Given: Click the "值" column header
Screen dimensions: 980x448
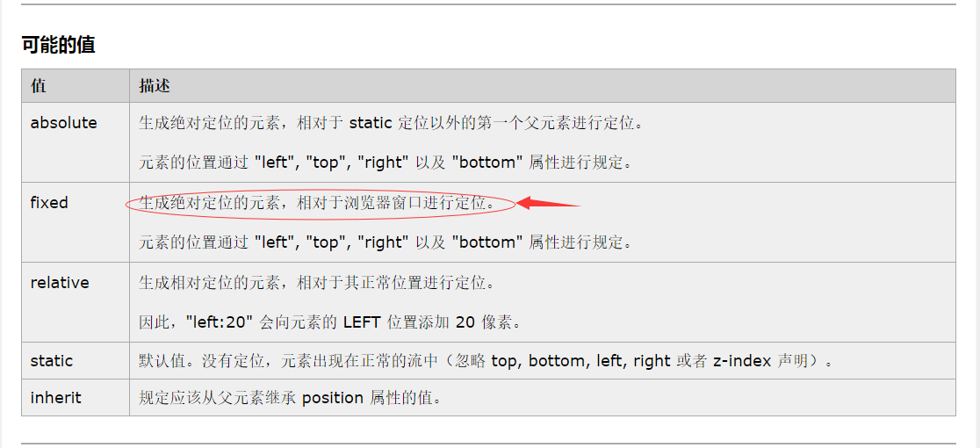Looking at the screenshot, I should pos(39,86).
